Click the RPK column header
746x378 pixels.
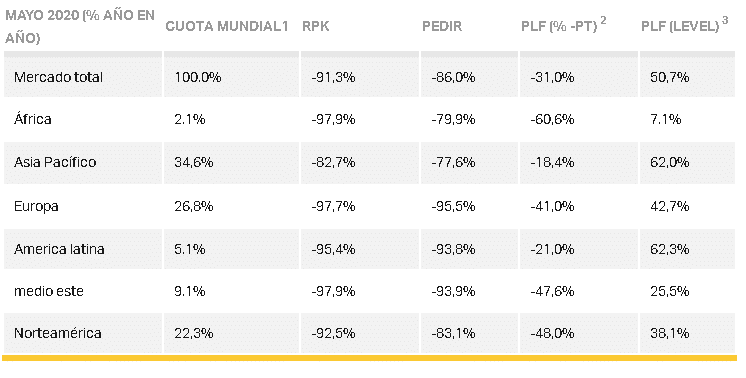coord(315,26)
